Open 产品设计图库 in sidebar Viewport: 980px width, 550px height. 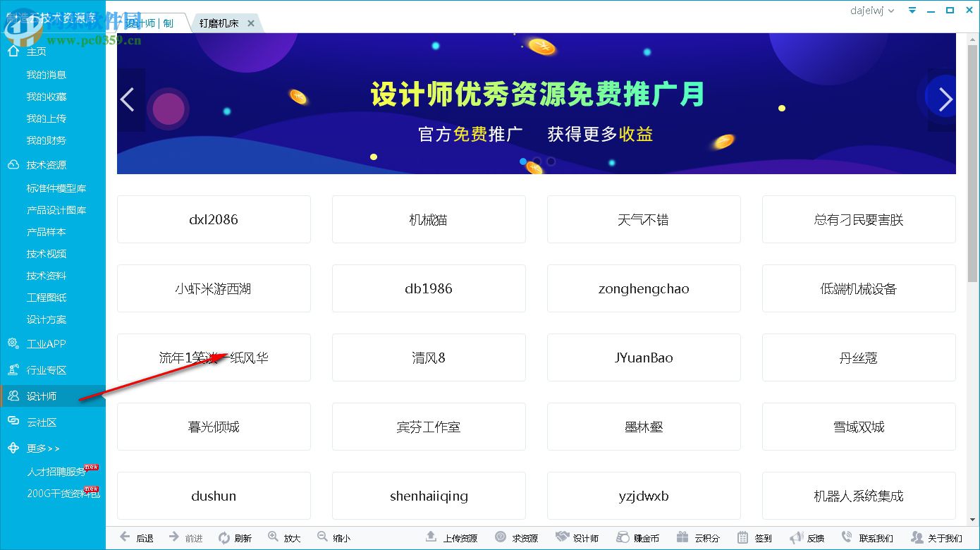(56, 210)
